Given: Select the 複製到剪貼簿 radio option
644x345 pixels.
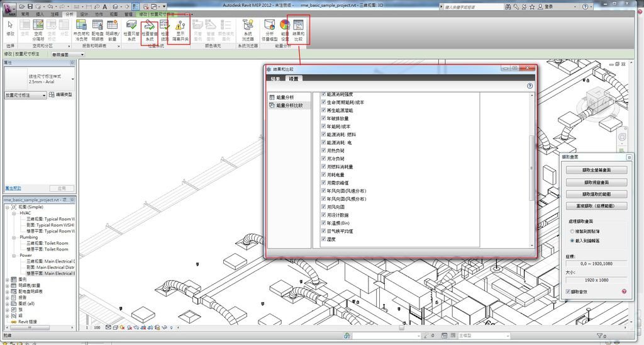Looking at the screenshot, I should tap(572, 232).
